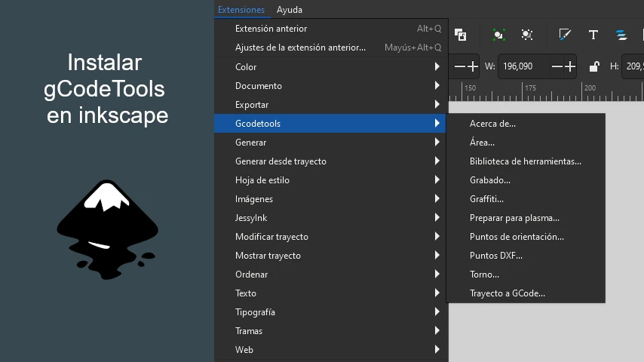The image size is (644, 362).
Task: Expand Generar desde trayecto submenu arrow
Action: pos(437,161)
